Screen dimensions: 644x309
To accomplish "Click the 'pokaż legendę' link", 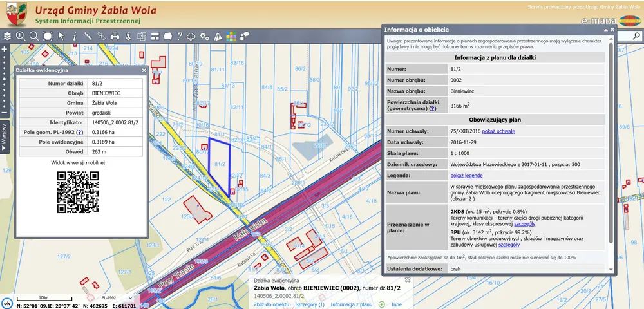I will click(x=466, y=175).
